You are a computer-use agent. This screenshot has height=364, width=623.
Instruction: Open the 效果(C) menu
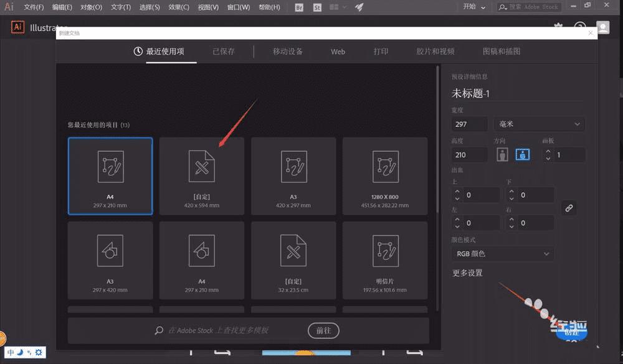pos(179,7)
